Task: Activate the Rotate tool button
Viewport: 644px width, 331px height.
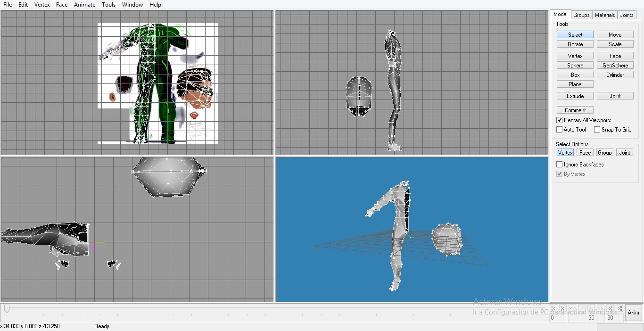Action: (575, 44)
